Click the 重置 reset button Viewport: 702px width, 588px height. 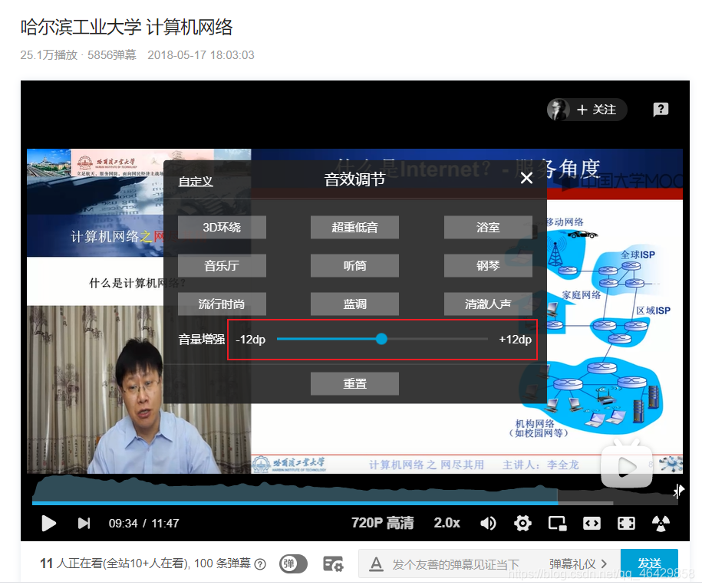pos(354,384)
